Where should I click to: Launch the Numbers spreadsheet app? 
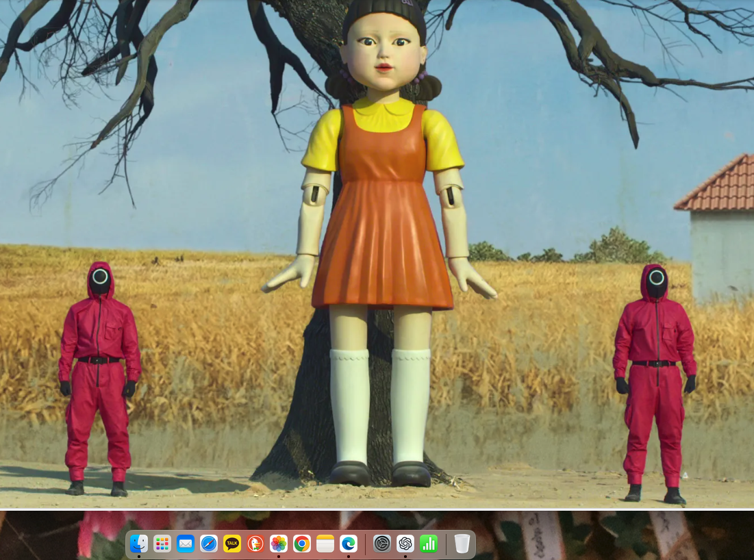point(429,544)
